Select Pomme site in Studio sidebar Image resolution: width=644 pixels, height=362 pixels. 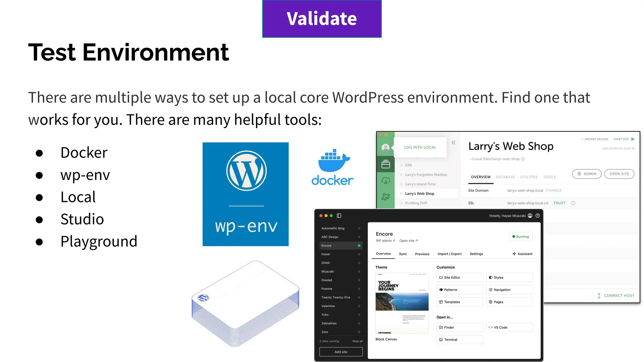(341, 289)
